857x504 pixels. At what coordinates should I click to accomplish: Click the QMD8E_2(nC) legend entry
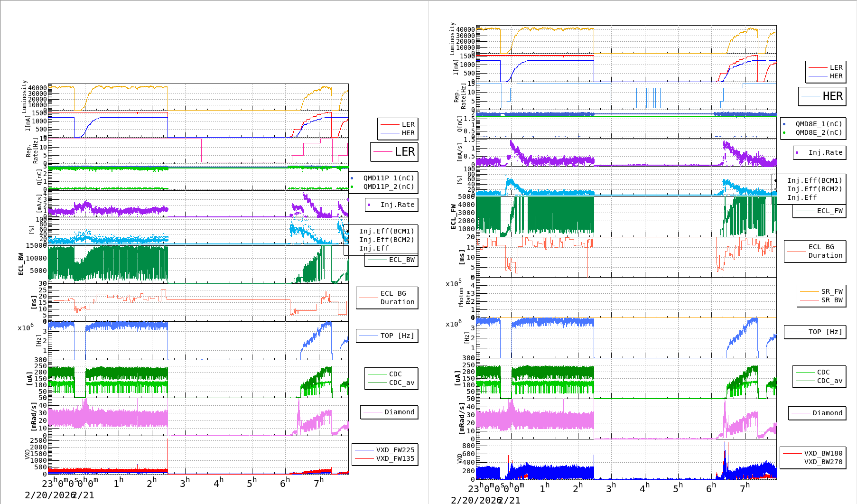(818, 132)
